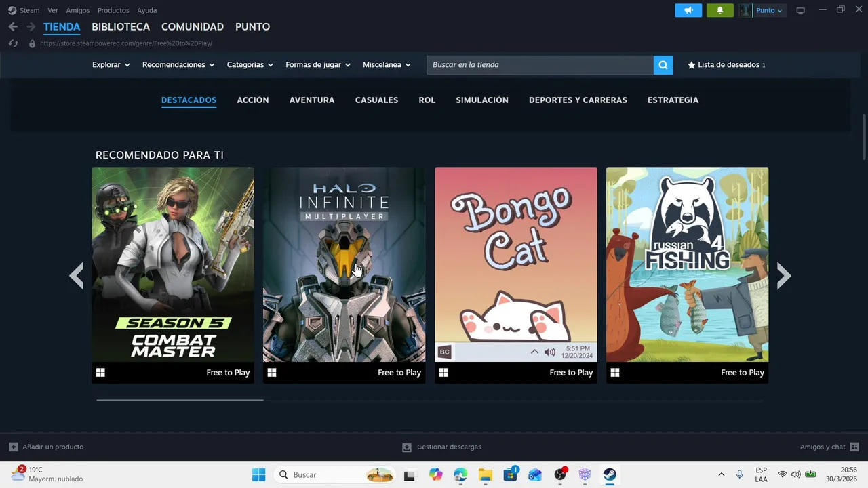Click the Buscar en la tienda field
This screenshot has height=488, width=868.
tap(540, 65)
